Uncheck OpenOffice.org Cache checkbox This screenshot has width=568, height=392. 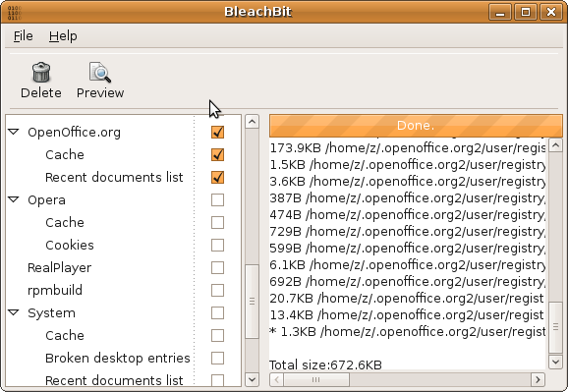pyautogui.click(x=217, y=154)
